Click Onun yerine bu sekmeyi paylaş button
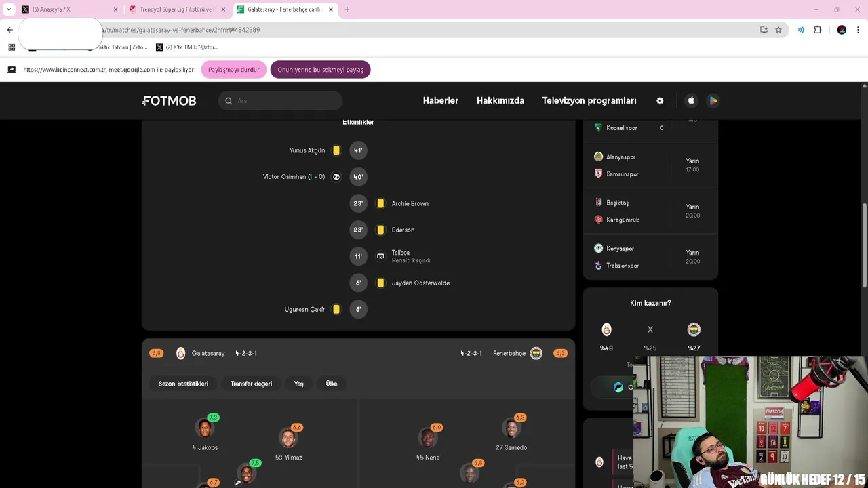Viewport: 868px width, 488px height. point(320,69)
